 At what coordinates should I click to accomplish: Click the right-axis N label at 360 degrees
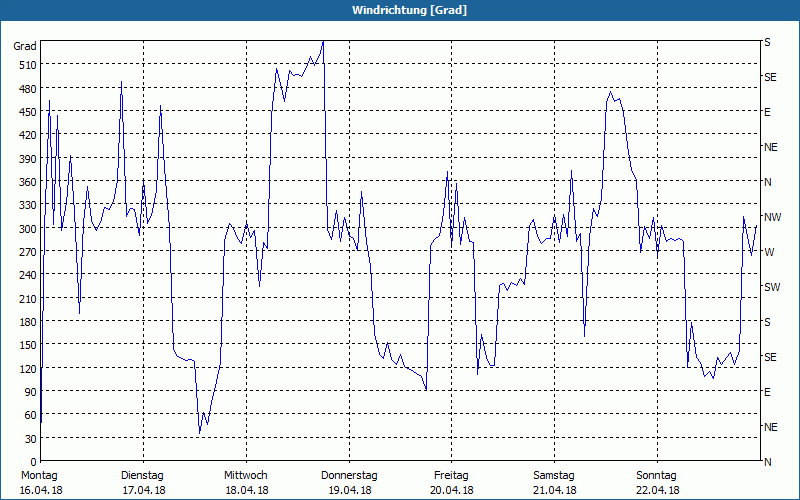click(x=767, y=182)
